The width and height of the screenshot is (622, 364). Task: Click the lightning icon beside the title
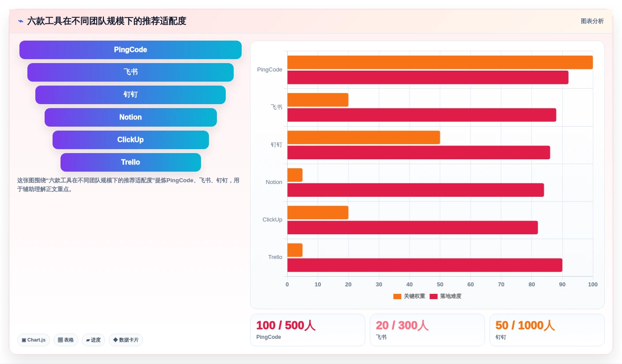21,21
